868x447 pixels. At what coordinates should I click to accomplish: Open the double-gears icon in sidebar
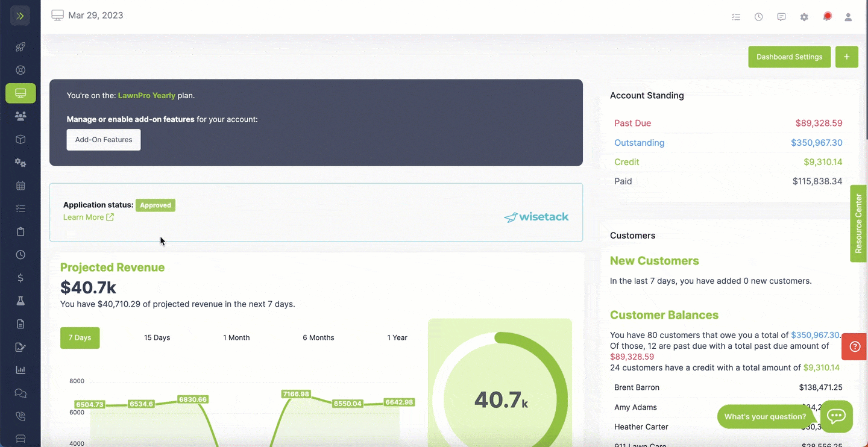20,163
